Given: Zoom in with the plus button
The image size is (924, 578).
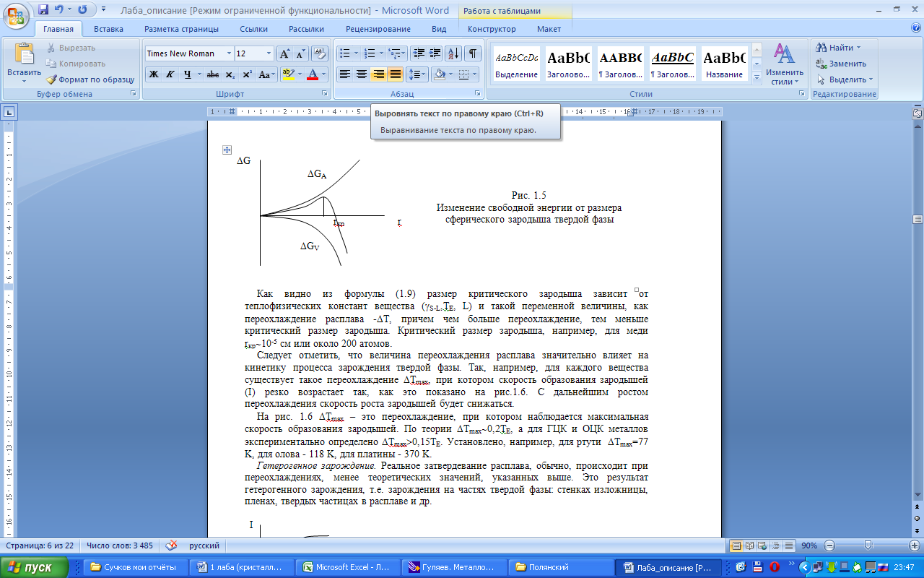Looking at the screenshot, I should point(915,545).
